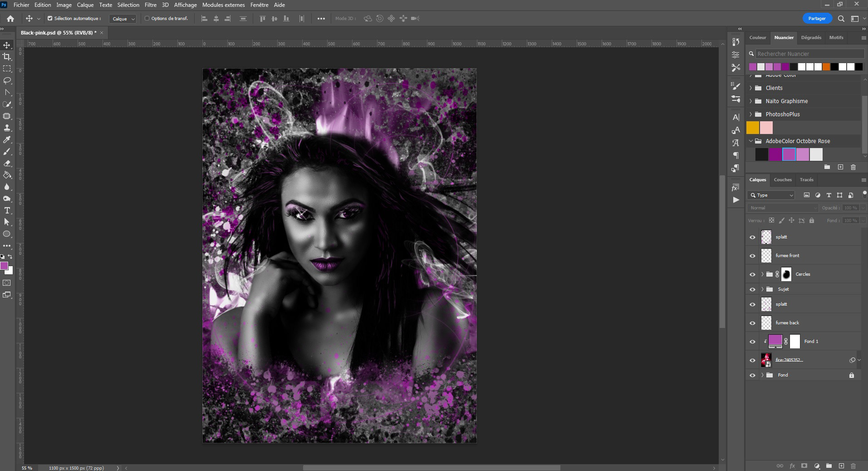The height and width of the screenshot is (471, 868).
Task: Select the Crop tool
Action: [7, 57]
